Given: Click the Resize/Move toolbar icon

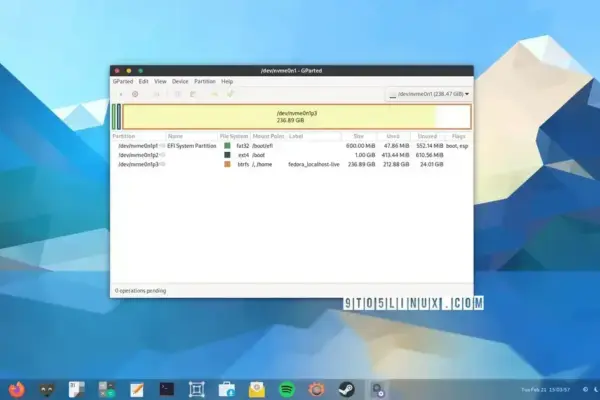Looking at the screenshot, I should pos(157,94).
